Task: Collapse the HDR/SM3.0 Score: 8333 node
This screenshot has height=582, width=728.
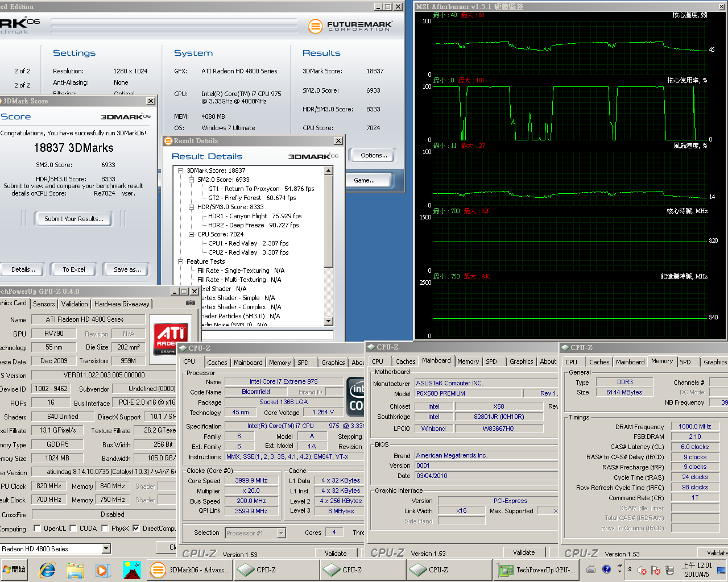Action: coord(191,207)
